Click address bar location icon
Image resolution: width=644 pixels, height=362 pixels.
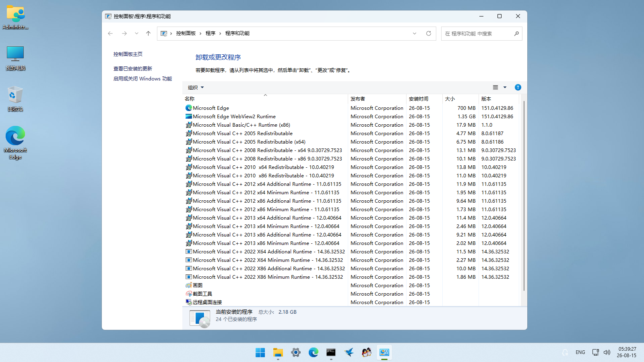coord(164,33)
